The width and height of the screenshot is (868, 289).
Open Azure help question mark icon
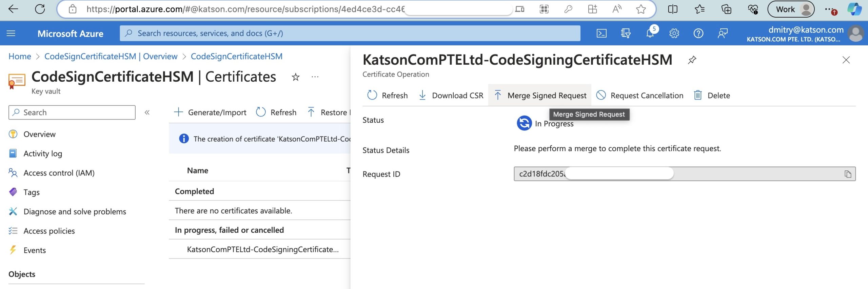point(698,33)
